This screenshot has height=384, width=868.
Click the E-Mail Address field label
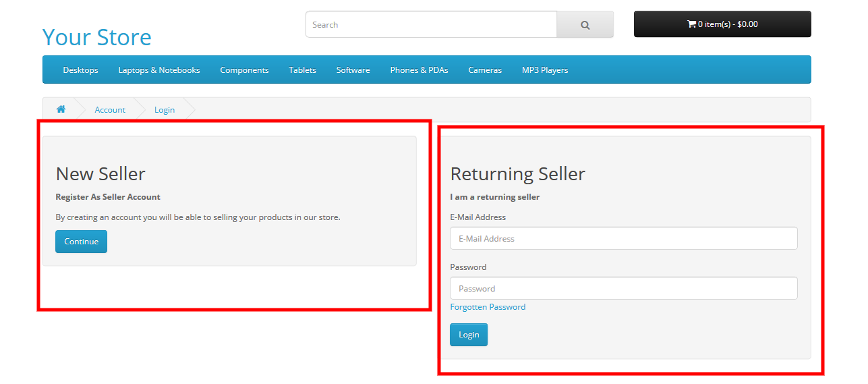click(x=478, y=217)
